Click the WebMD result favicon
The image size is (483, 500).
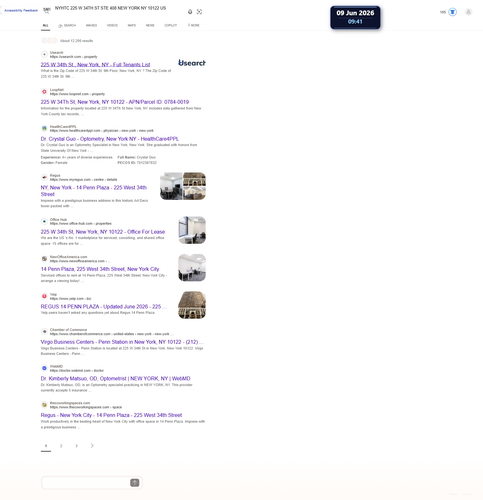(44, 368)
